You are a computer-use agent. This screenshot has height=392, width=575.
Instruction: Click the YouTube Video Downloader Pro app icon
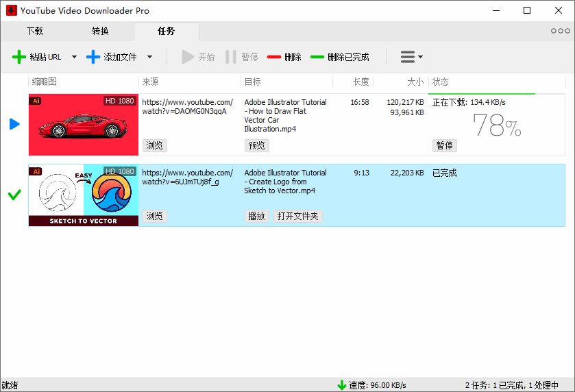[x=12, y=10]
